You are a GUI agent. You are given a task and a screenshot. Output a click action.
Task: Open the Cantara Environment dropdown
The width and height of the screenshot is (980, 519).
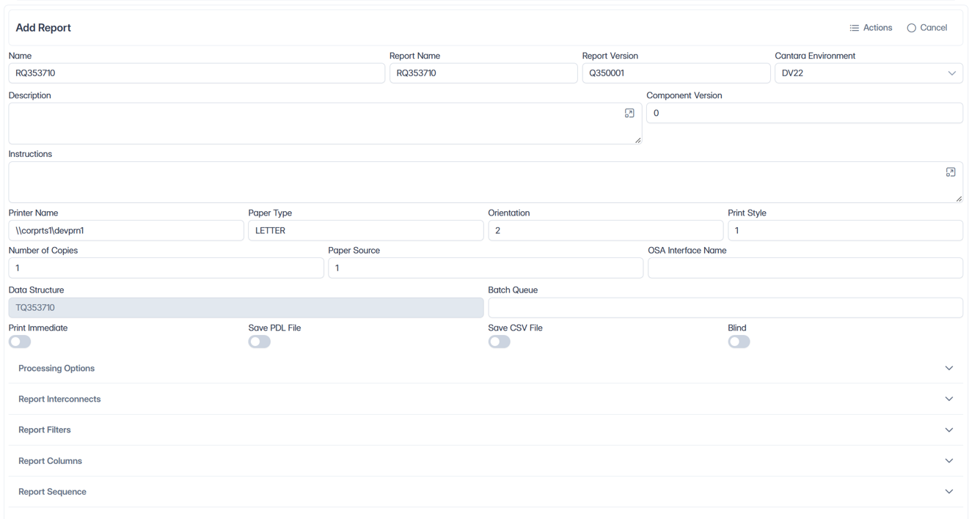click(x=869, y=73)
